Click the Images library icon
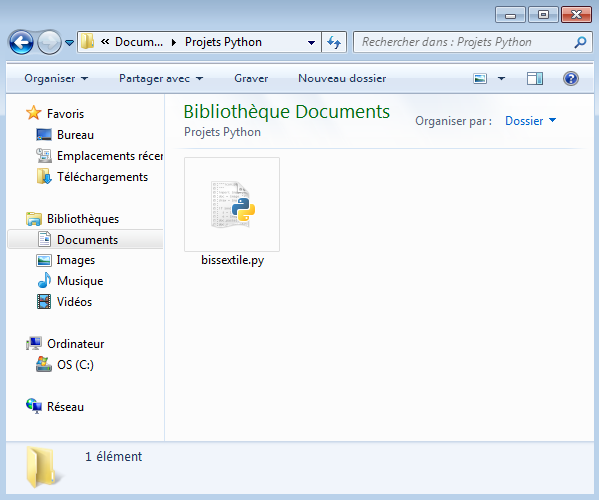 click(44, 261)
